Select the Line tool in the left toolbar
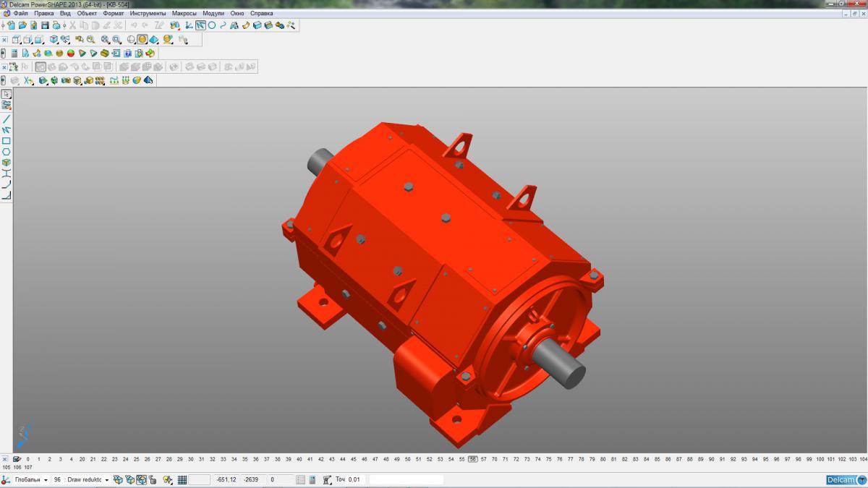This screenshot has height=488, width=868. click(x=7, y=119)
